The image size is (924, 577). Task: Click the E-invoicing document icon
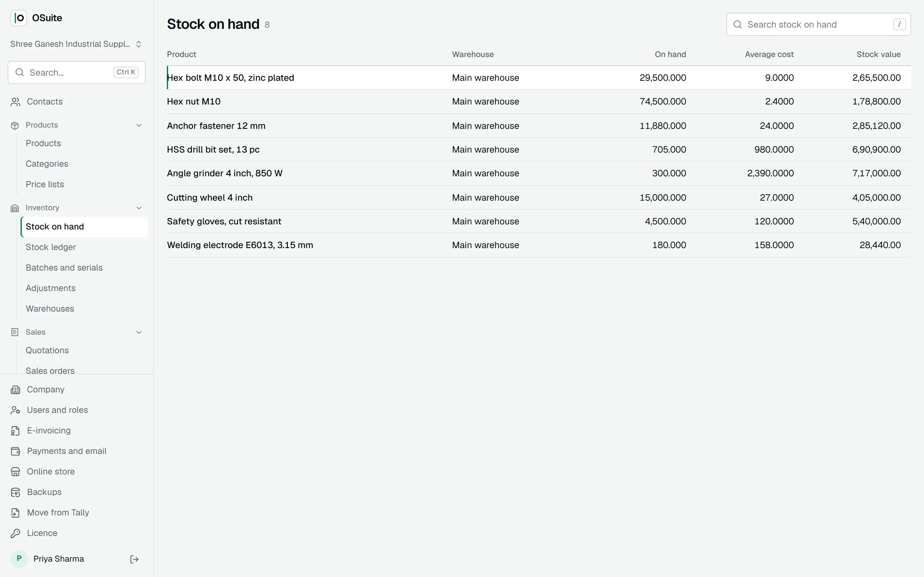15,431
